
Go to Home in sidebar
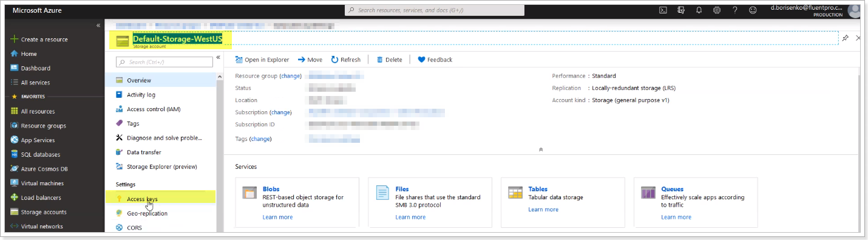(24, 54)
